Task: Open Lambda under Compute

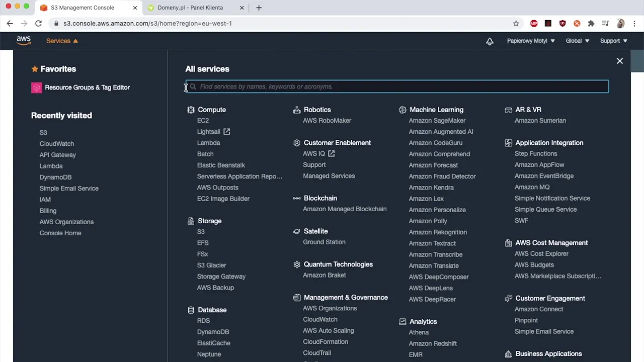Action: pos(208,143)
